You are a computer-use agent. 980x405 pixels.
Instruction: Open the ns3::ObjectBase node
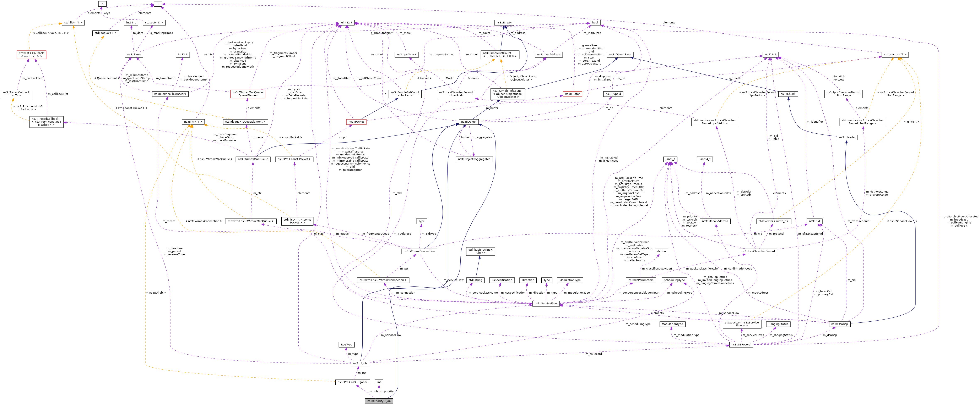click(620, 55)
